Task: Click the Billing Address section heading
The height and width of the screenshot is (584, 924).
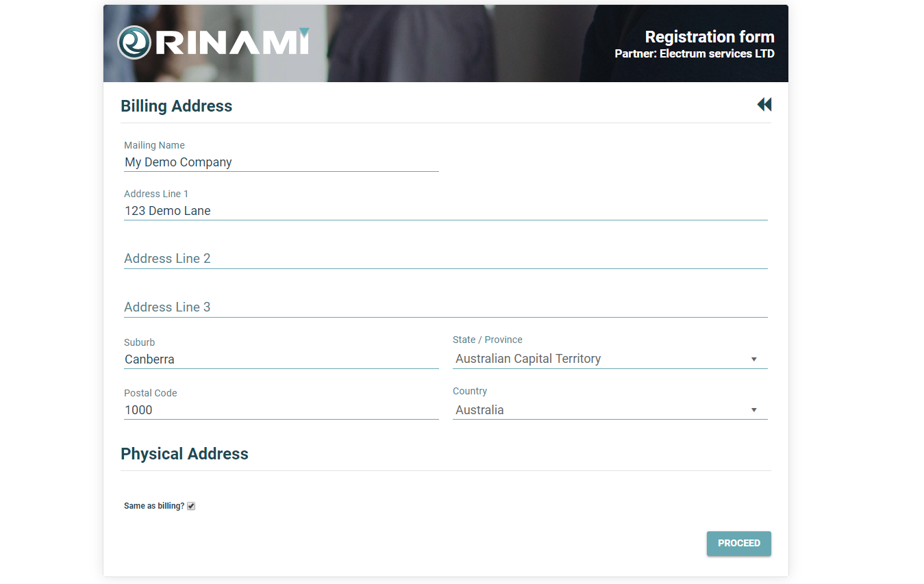Action: (177, 106)
